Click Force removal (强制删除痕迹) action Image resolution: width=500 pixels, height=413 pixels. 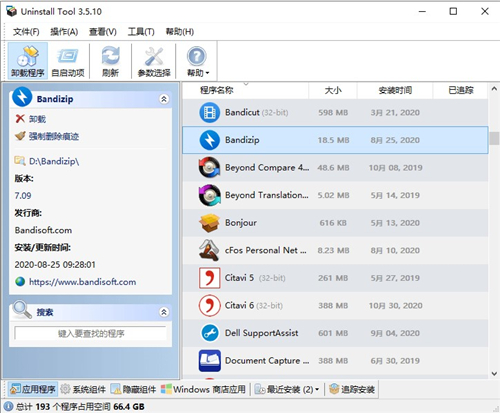47,136
